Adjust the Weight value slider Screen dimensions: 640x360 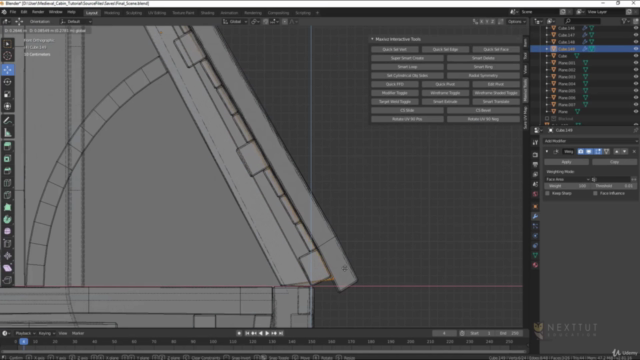coord(567,186)
